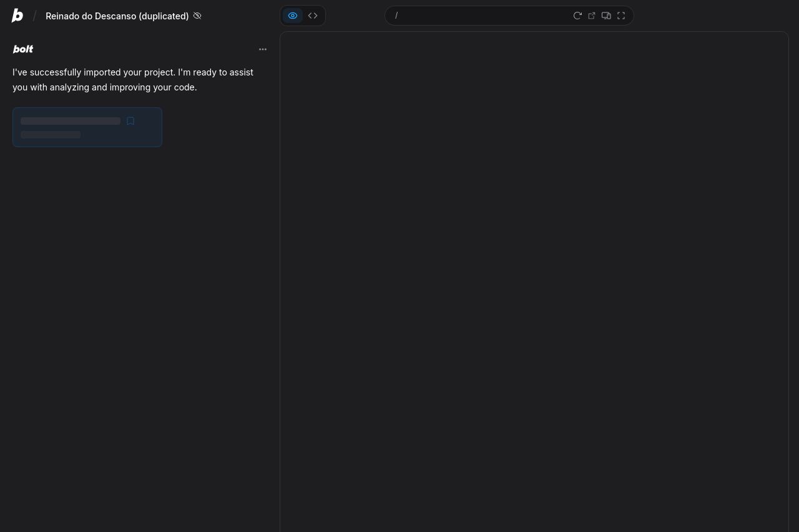
Task: Focus the preview URL path field
Action: (481, 16)
